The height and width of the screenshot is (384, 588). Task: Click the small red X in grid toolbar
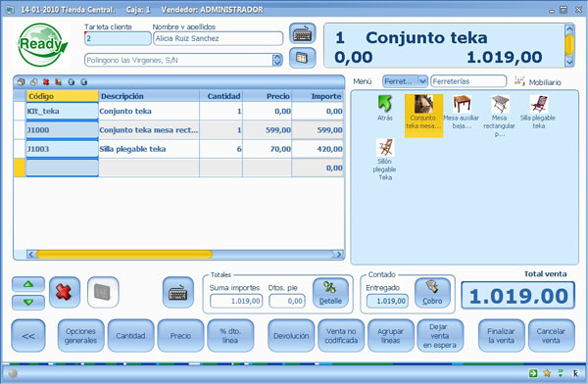(46, 81)
